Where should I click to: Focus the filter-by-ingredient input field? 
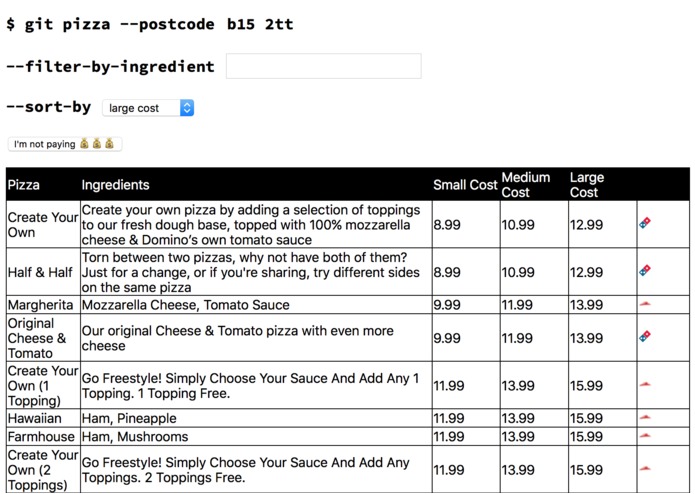pyautogui.click(x=324, y=66)
